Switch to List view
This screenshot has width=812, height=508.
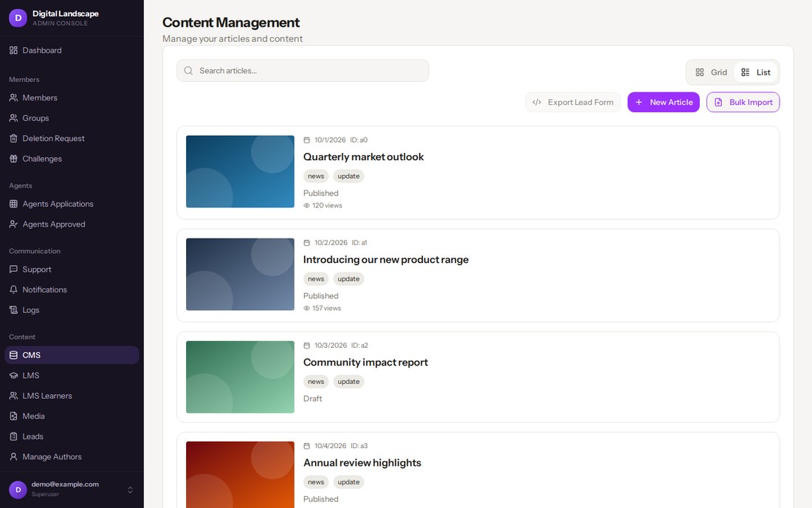click(756, 72)
